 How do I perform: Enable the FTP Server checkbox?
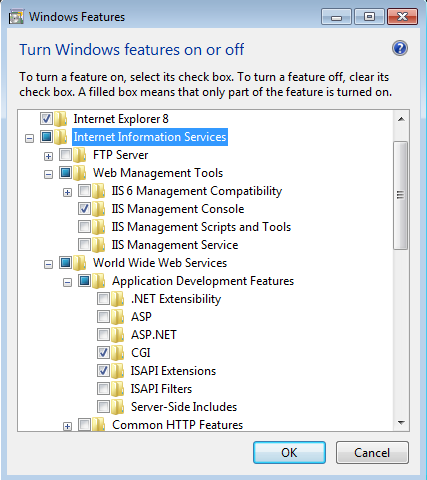(x=65, y=154)
